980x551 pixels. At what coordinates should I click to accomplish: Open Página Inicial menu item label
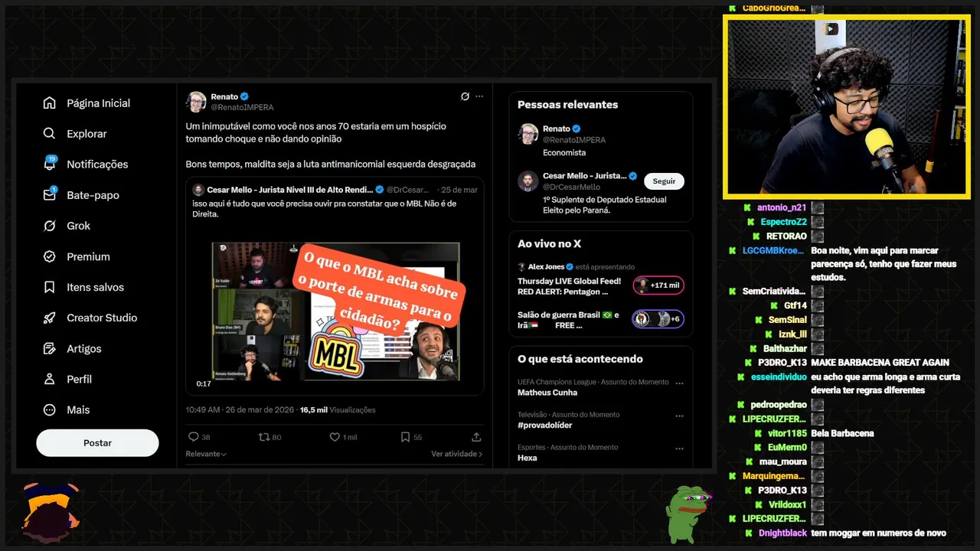point(98,103)
